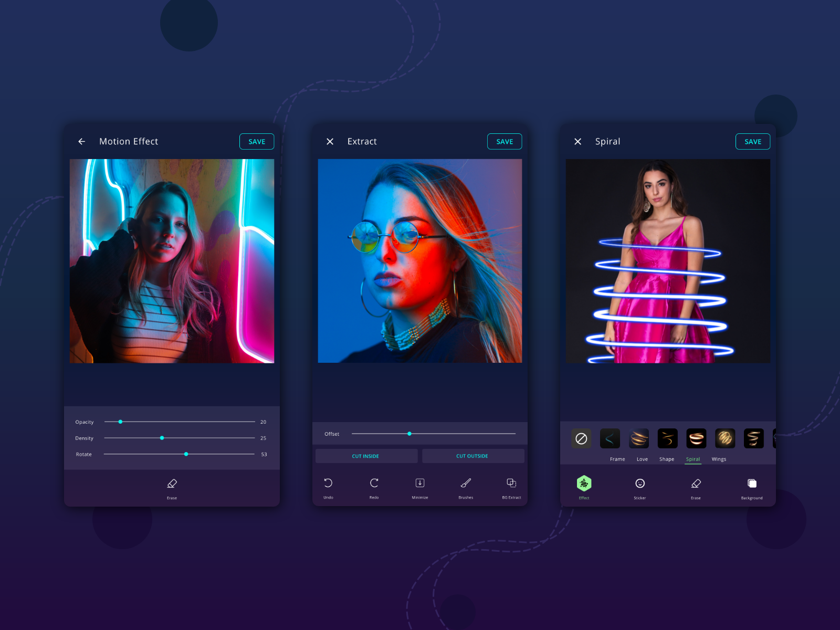This screenshot has width=840, height=630.
Task: Select the Undo icon in Extract screen
Action: pos(329,483)
